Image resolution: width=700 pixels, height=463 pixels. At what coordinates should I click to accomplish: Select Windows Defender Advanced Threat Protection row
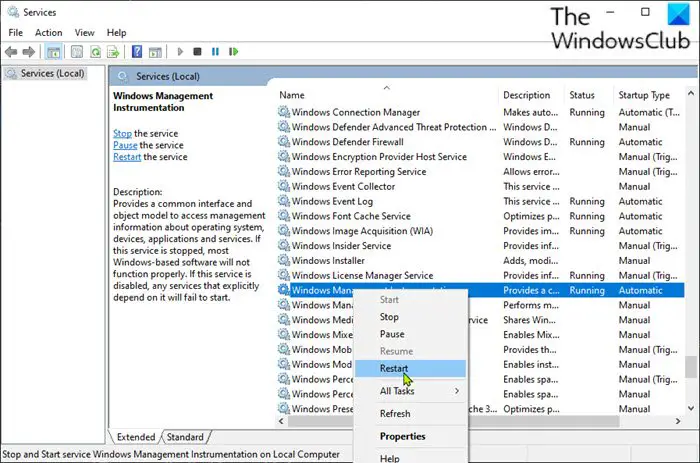(480, 127)
